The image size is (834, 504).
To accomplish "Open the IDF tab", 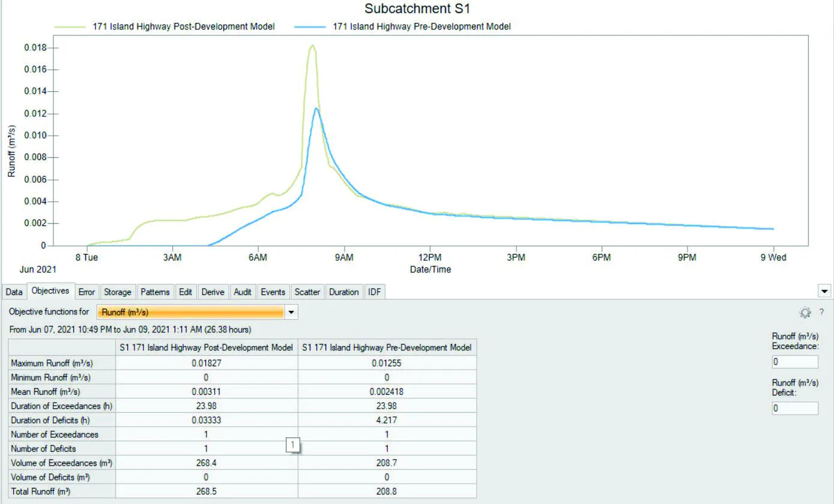I will click(x=374, y=292).
